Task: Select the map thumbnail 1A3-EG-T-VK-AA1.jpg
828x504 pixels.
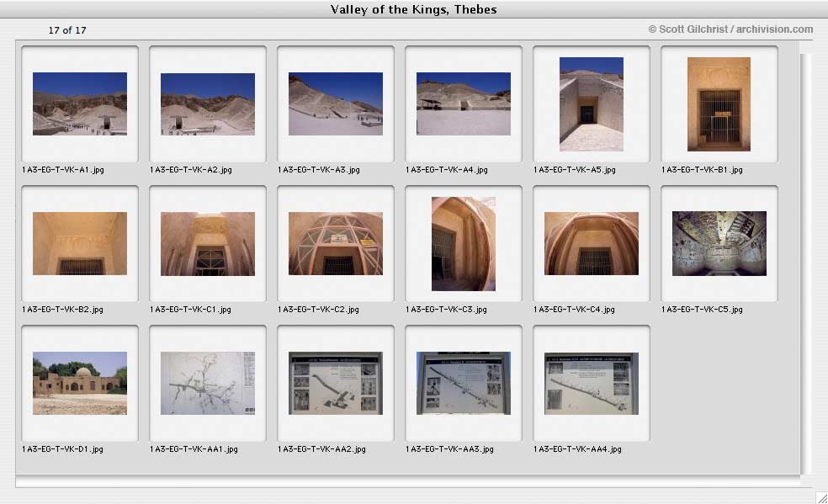Action: coord(208,383)
